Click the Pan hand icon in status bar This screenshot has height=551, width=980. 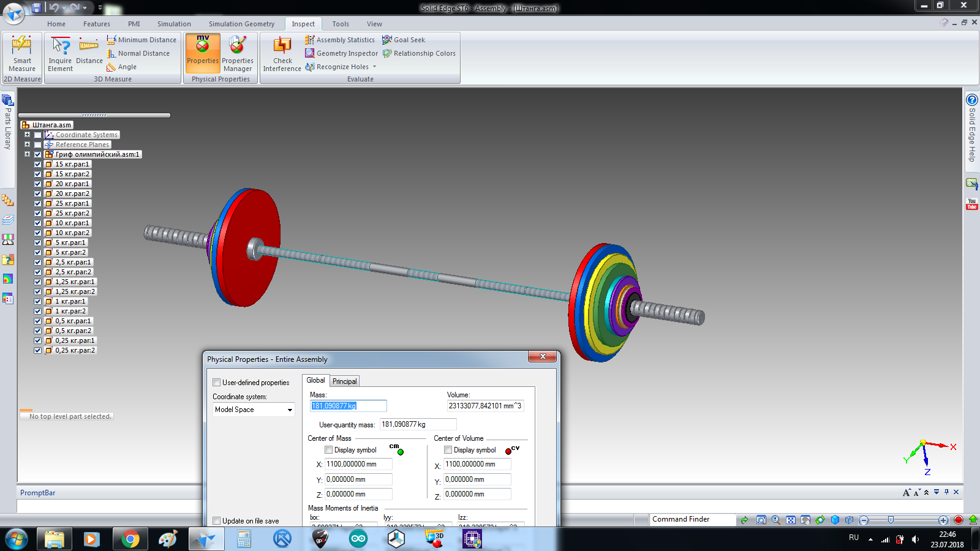[x=805, y=520]
